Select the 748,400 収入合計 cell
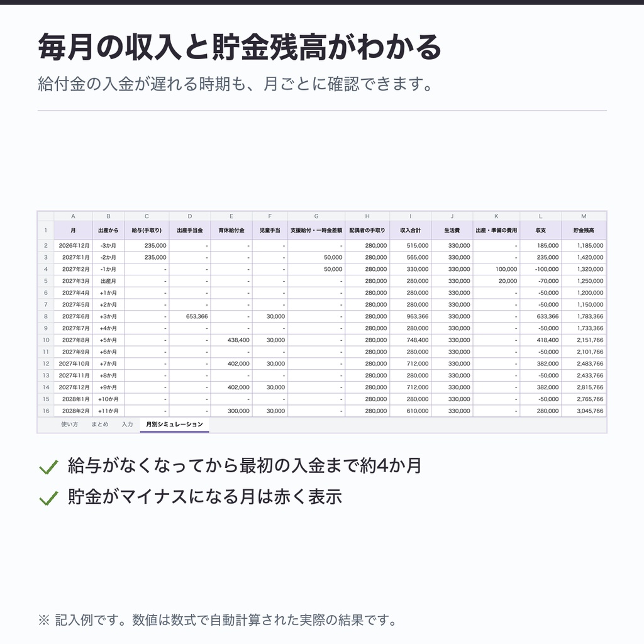Viewport: 644px width, 644px height. (410, 340)
